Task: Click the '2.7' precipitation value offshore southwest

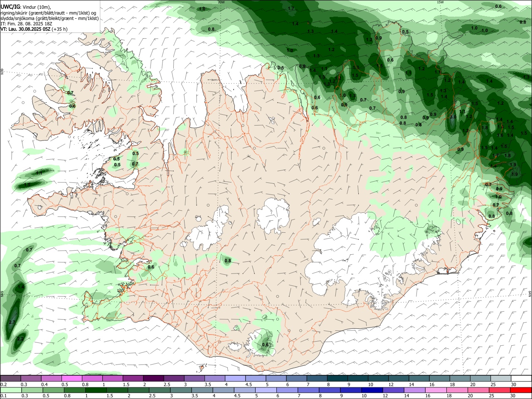Action: 12,322
